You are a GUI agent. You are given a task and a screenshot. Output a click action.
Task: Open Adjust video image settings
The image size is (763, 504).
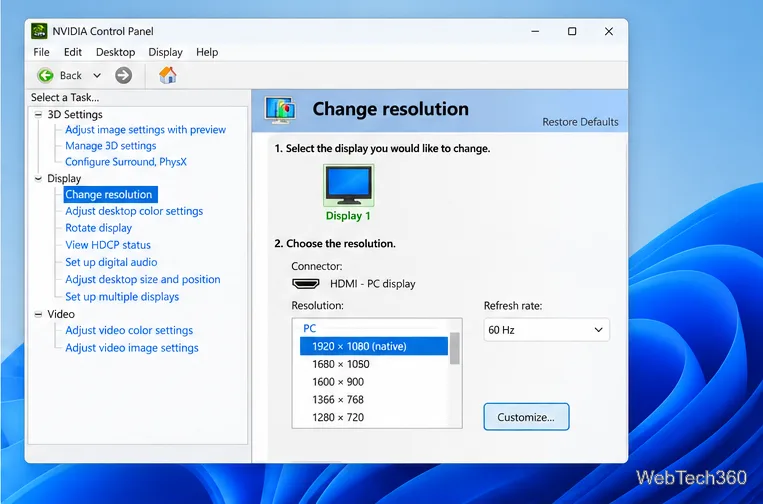coord(131,348)
